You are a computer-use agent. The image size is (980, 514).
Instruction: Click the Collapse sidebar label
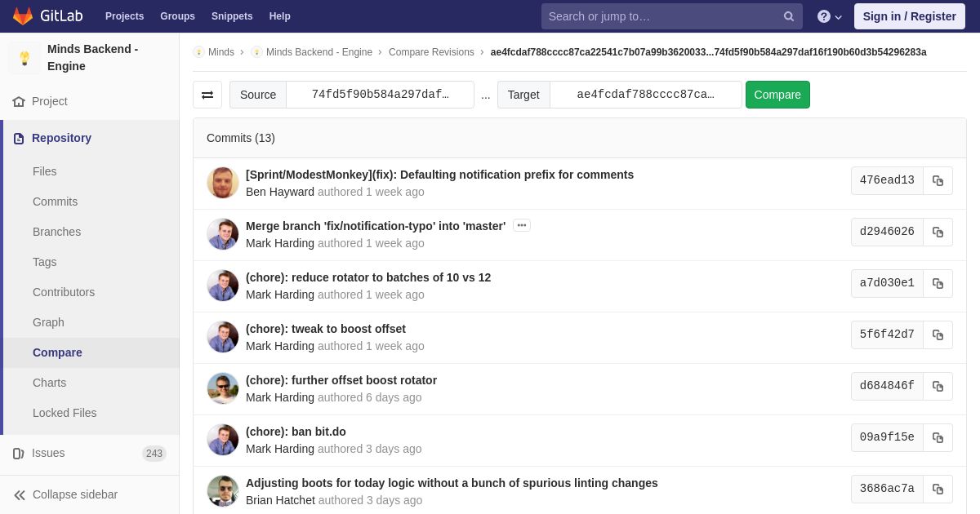click(75, 495)
